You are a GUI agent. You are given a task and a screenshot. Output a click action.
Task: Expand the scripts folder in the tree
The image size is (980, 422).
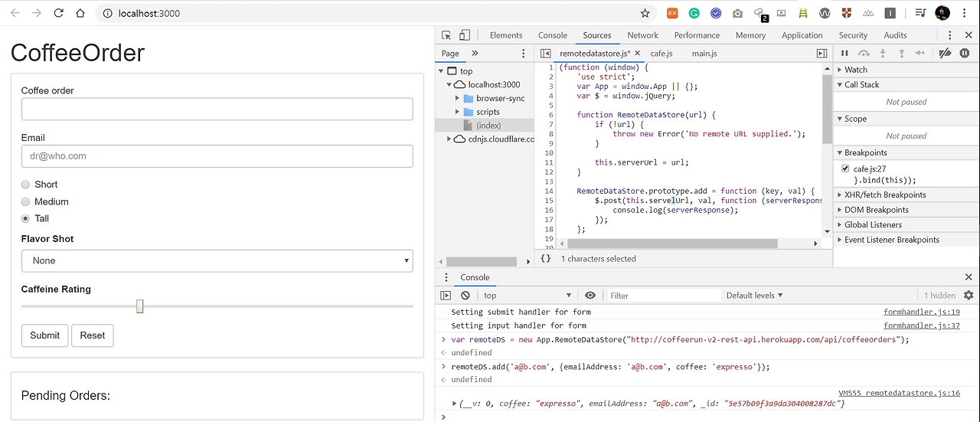[x=458, y=112]
